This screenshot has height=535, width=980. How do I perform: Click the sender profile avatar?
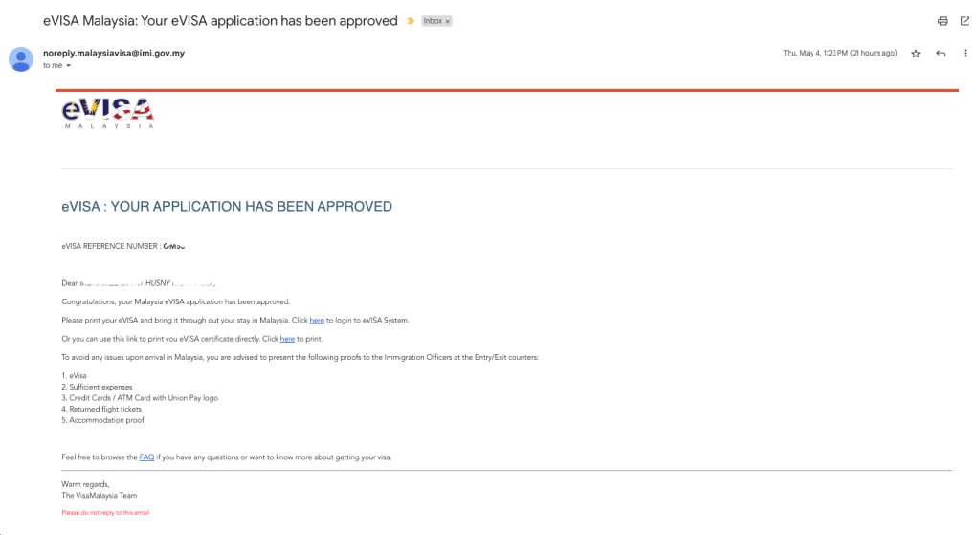pyautogui.click(x=21, y=59)
